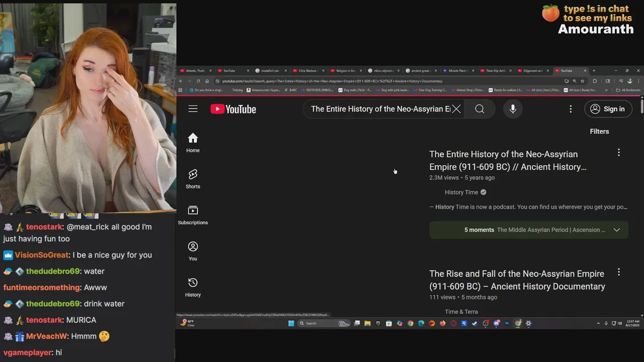Open the YouTube hamburger guide menu
The width and height of the screenshot is (644, 362).
coord(193,109)
